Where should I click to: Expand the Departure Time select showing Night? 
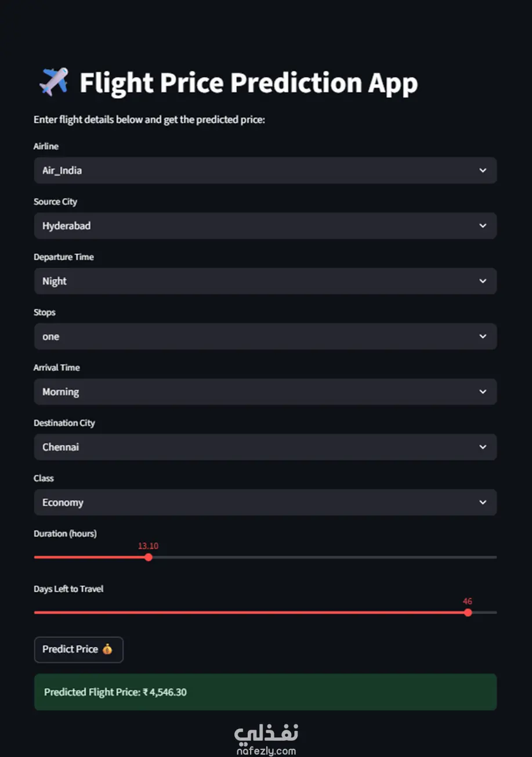pyautogui.click(x=255, y=281)
